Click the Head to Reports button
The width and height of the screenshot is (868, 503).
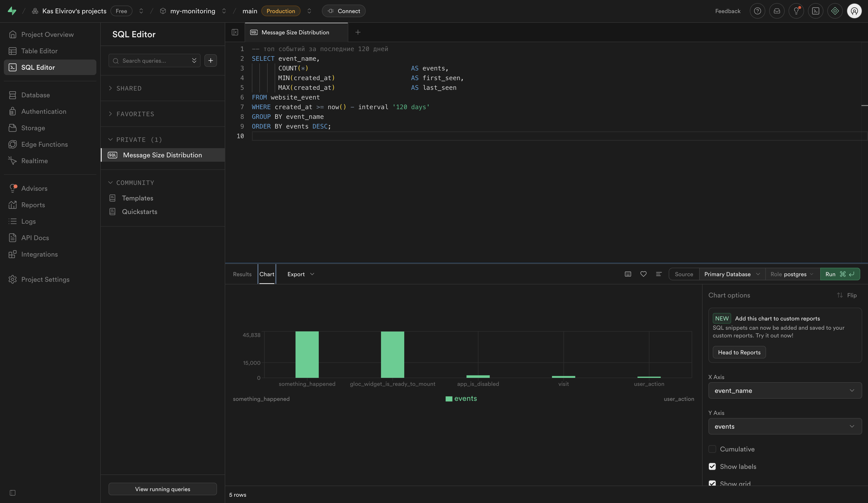739,352
